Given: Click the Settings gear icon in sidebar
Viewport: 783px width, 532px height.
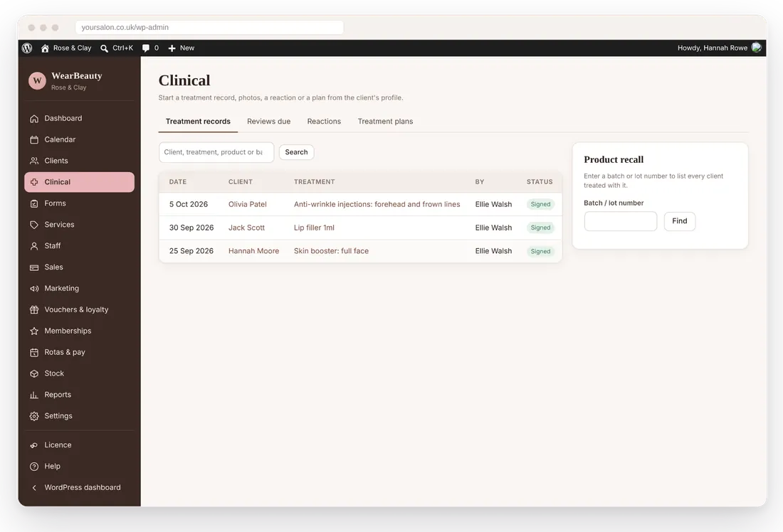Looking at the screenshot, I should coord(34,416).
